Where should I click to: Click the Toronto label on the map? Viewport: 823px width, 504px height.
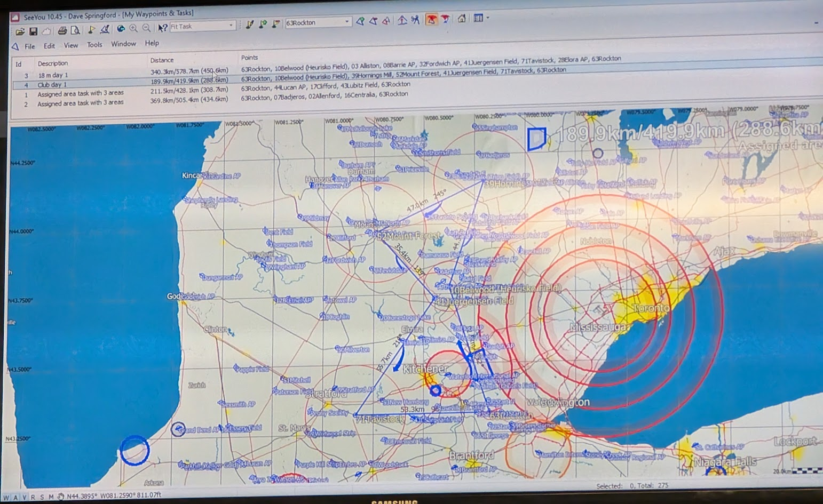(651, 308)
